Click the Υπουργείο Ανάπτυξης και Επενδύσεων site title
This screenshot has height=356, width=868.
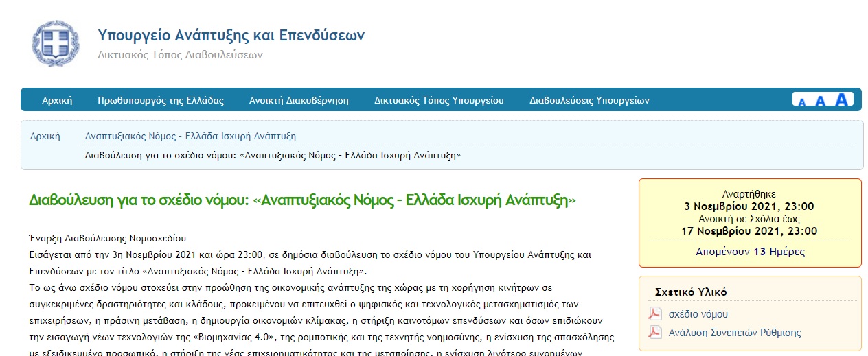[x=231, y=35]
